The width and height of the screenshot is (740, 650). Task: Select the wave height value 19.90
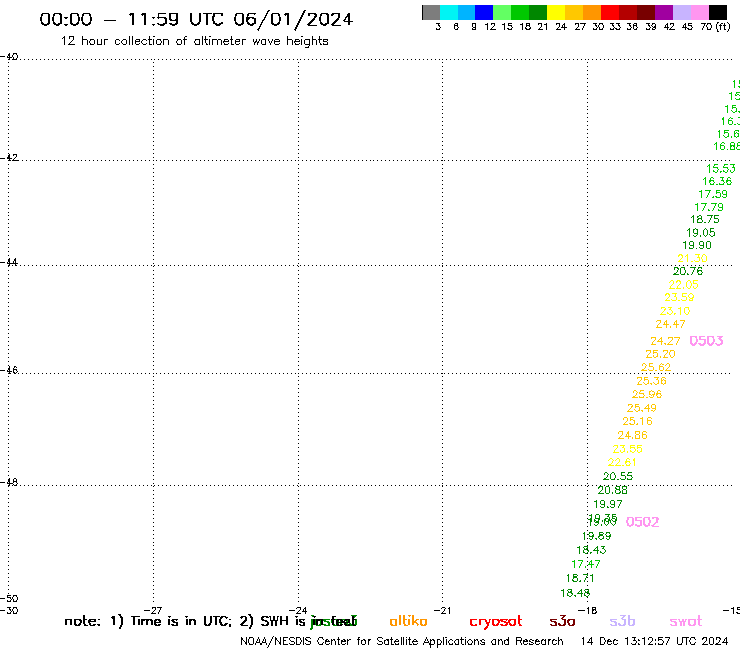click(697, 245)
